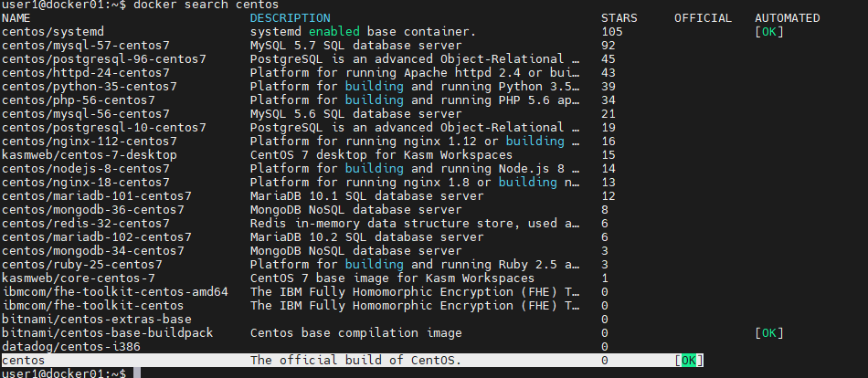Click the centos/mysql-56-centos7 image name
Screen dimensions: 868x378
[x=86, y=114]
